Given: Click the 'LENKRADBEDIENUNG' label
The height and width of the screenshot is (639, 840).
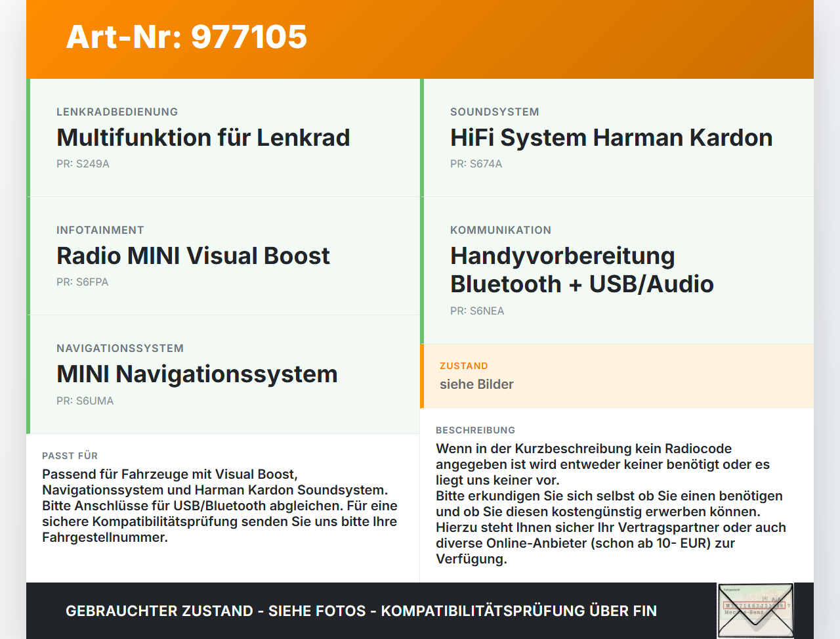Looking at the screenshot, I should coord(117,112).
